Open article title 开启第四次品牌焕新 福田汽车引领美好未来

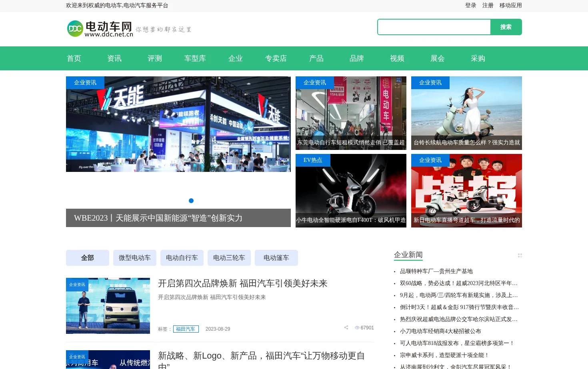243,283
